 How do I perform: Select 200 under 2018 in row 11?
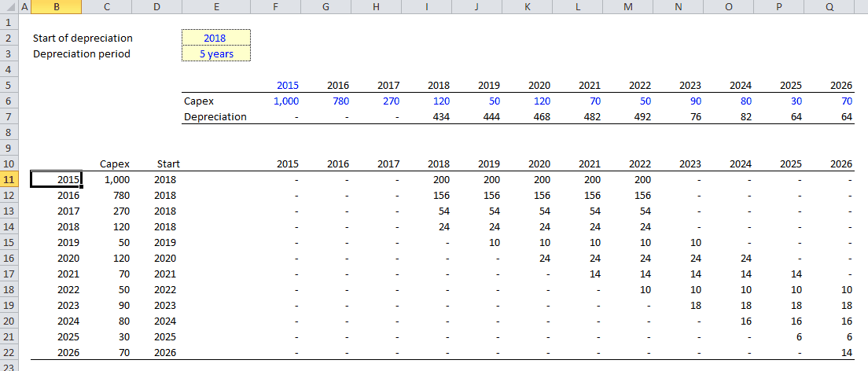pyautogui.click(x=442, y=179)
